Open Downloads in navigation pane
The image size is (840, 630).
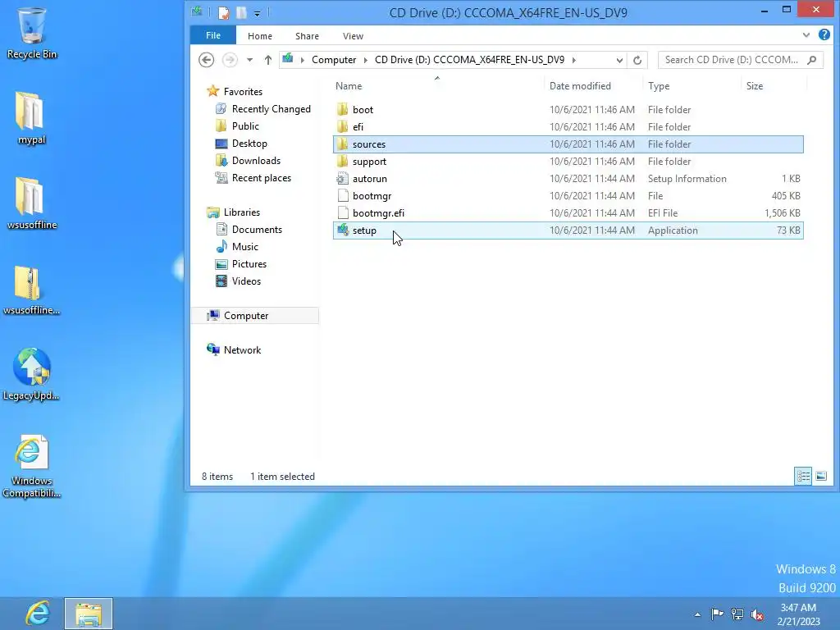coord(256,160)
